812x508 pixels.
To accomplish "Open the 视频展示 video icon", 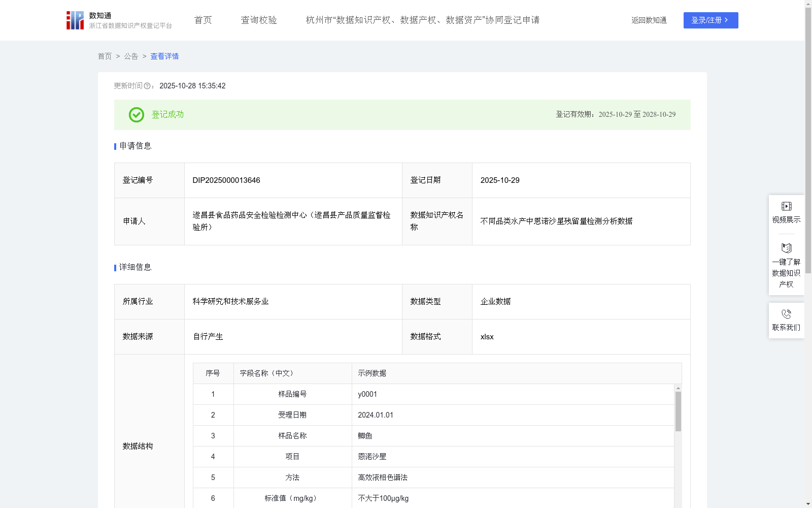I will 786,206.
